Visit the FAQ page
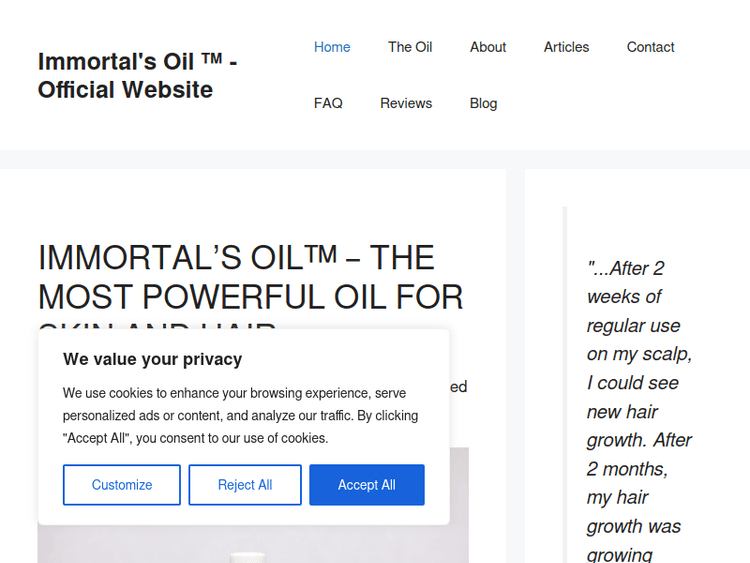750x563 pixels. pos(328,103)
